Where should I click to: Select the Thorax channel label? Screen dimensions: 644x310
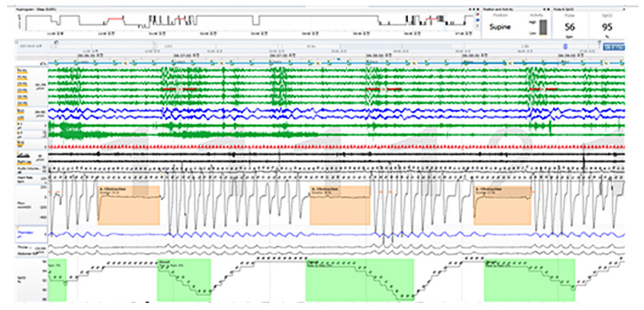[23, 248]
